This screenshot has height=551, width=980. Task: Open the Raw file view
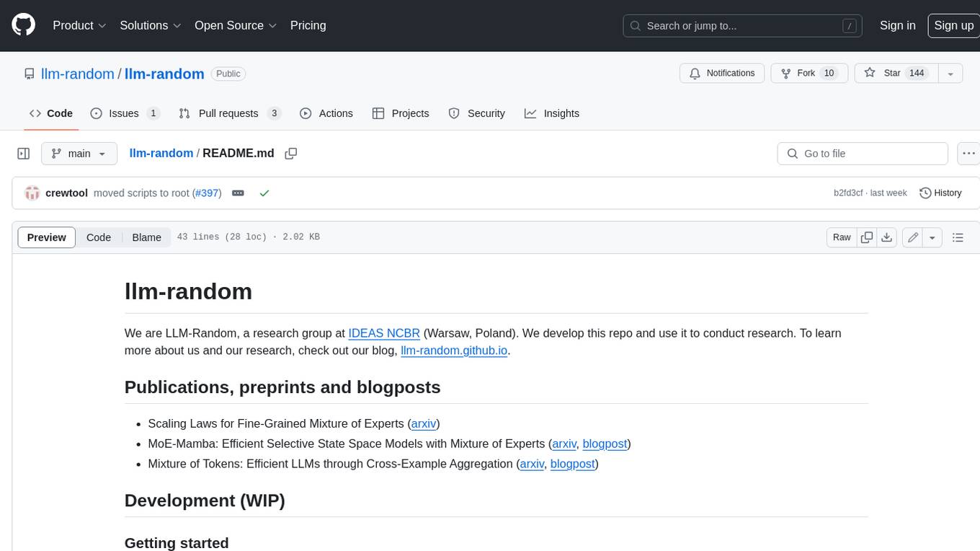842,237
